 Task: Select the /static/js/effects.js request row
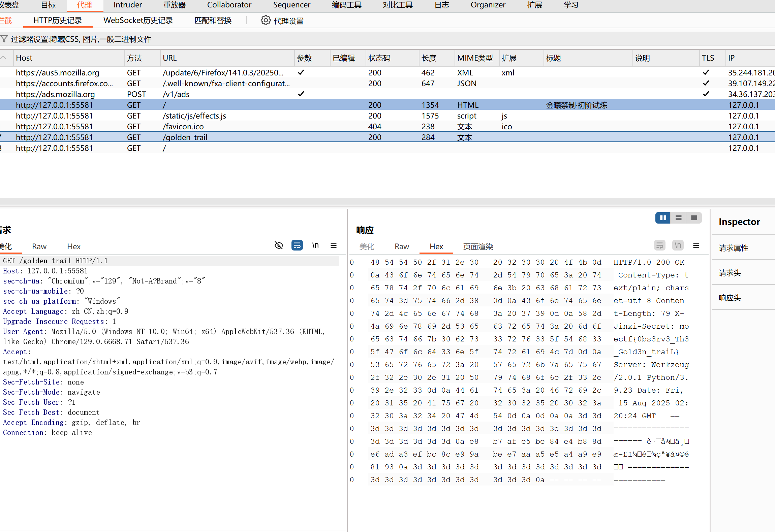[194, 116]
